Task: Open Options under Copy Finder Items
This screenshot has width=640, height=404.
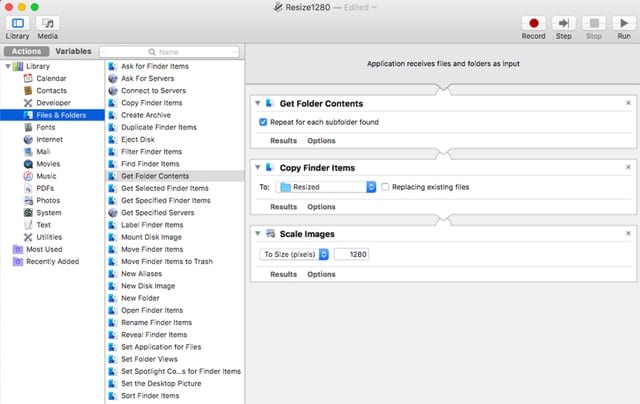Action: pos(321,207)
